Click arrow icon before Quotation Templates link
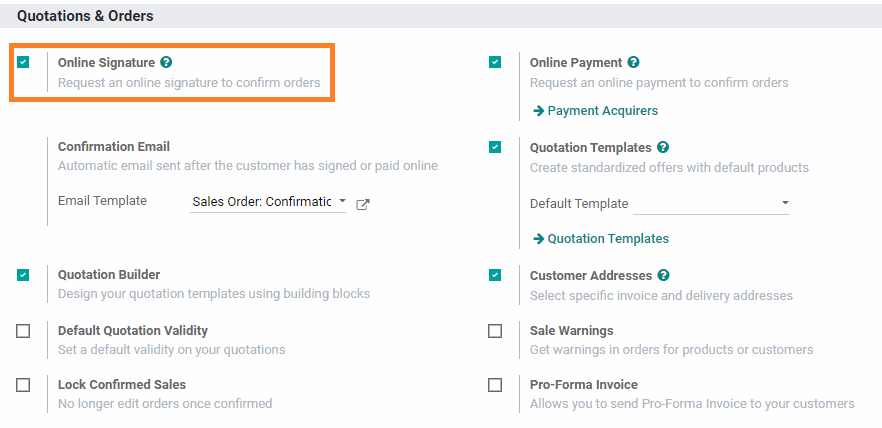The image size is (882, 428). (538, 239)
